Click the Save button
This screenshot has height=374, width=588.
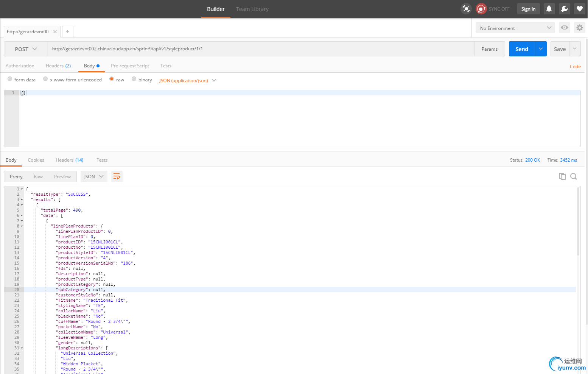[560, 49]
